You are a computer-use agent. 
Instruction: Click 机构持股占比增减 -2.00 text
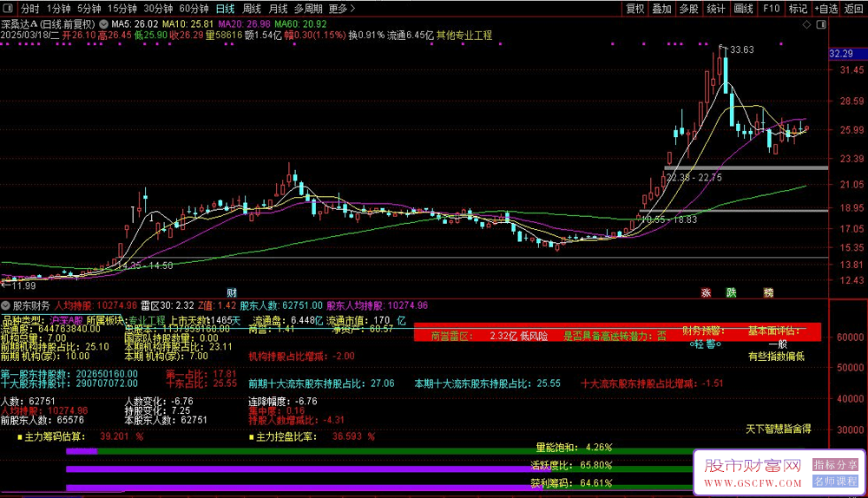[x=301, y=357]
